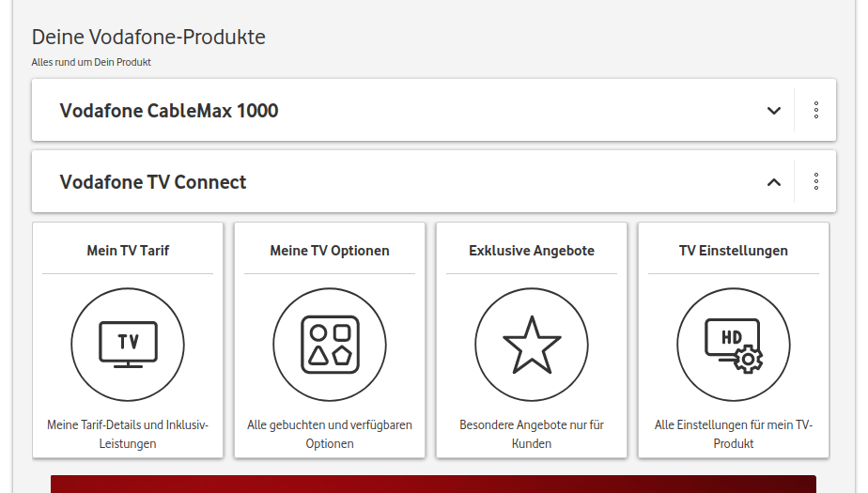Click the star icon in Exklusive Angebote
The image size is (868, 493).
532,344
